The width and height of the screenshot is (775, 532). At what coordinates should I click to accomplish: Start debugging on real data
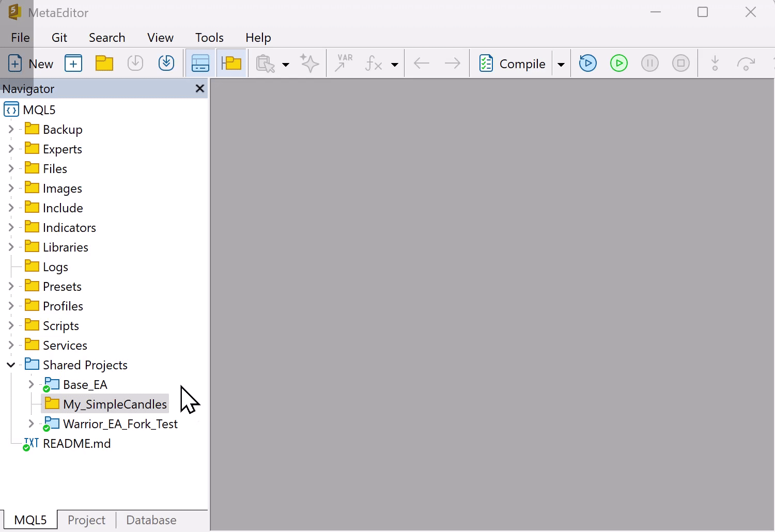tap(588, 64)
